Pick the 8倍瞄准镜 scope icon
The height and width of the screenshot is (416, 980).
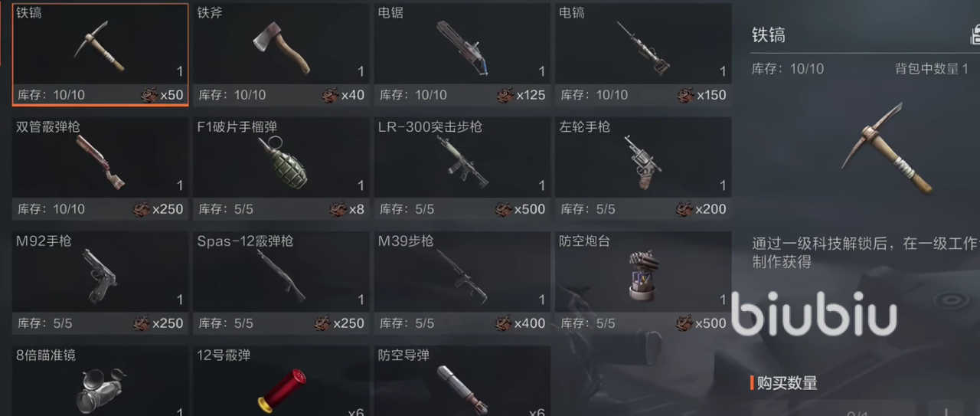(x=100, y=389)
